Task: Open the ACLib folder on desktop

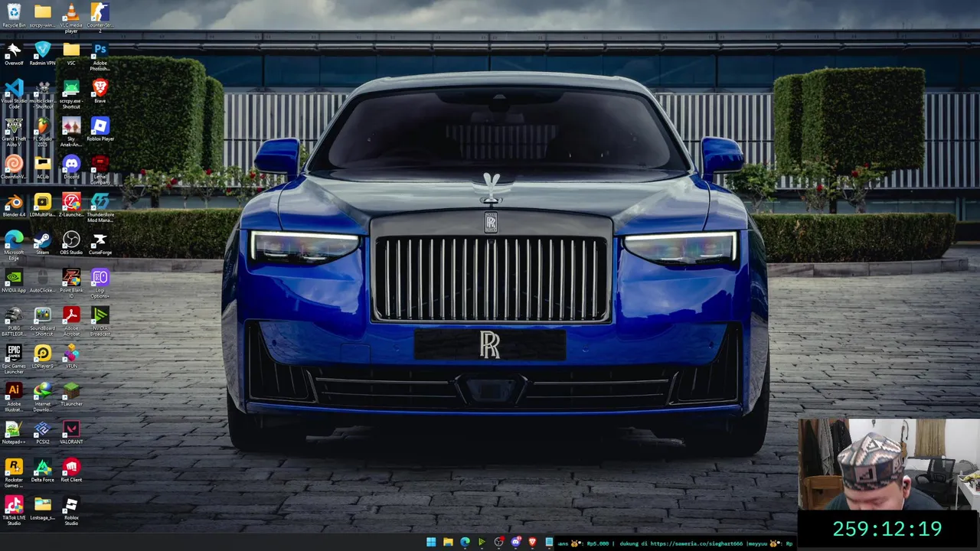Action: pyautogui.click(x=43, y=167)
